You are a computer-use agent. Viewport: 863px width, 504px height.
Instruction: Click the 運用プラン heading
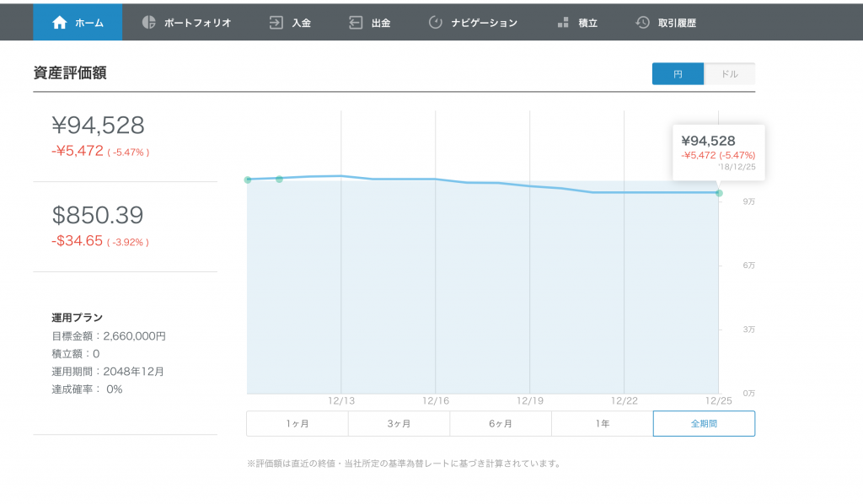tap(77, 318)
